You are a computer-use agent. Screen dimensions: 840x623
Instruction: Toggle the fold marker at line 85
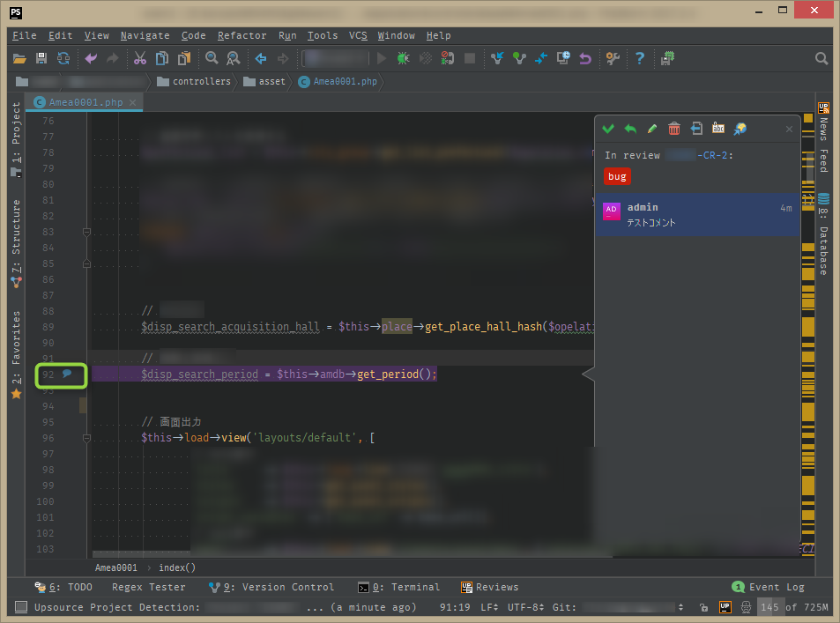pyautogui.click(x=86, y=263)
